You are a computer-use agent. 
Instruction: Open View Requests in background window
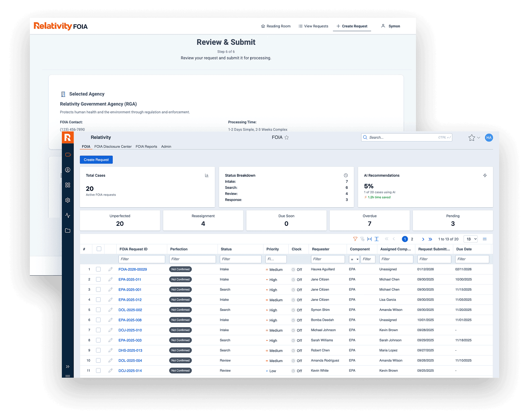pos(313,26)
